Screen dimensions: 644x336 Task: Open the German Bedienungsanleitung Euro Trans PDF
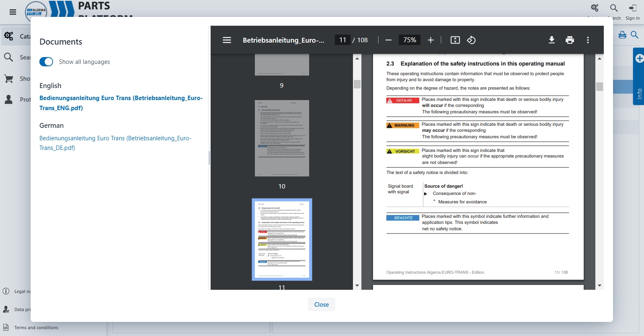pos(115,143)
